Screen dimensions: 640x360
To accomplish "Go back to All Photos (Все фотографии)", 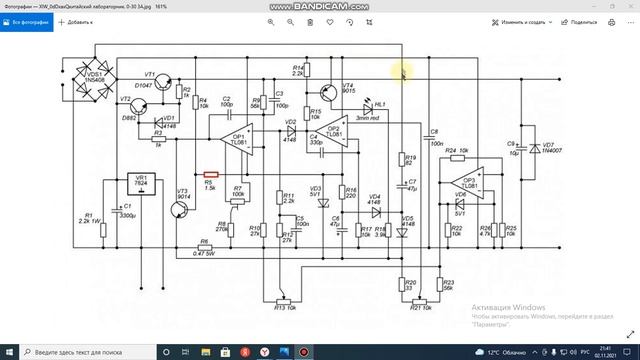I will [x=27, y=22].
